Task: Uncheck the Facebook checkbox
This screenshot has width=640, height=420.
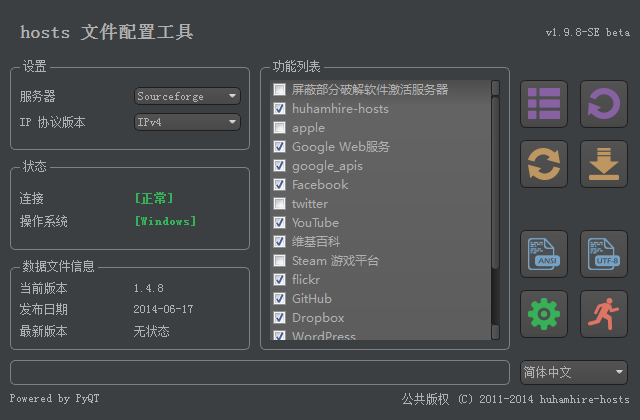Action: [280, 184]
